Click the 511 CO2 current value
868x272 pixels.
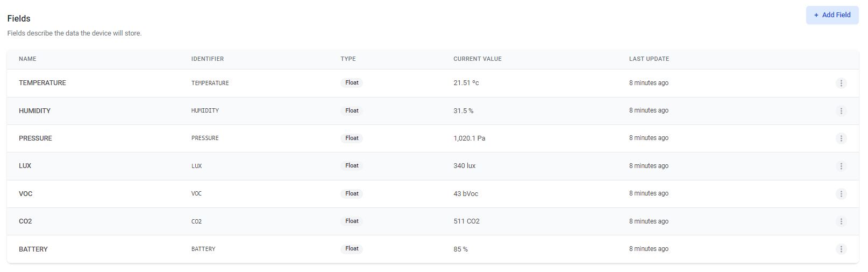tap(466, 221)
